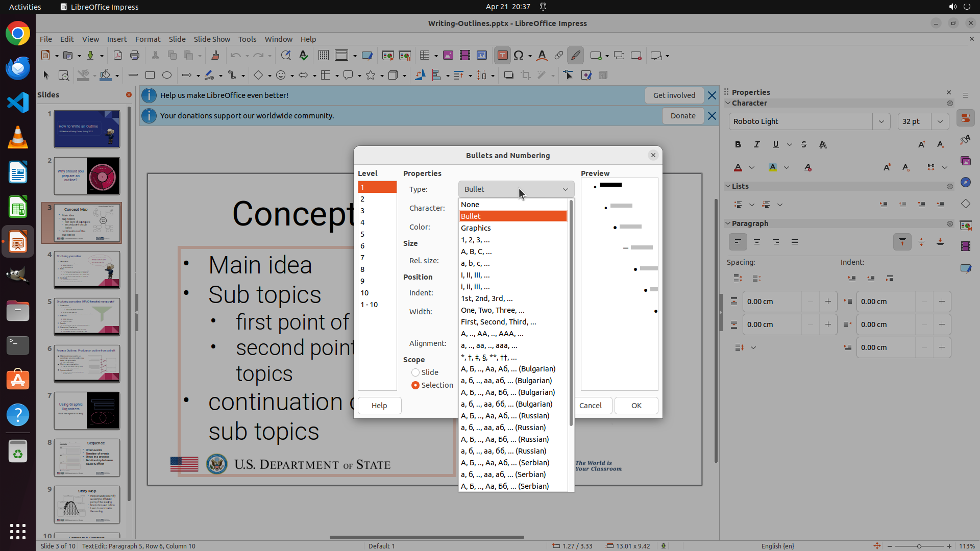Click the Strikethrough icon in sidebar
980x551 pixels.
(x=804, y=145)
